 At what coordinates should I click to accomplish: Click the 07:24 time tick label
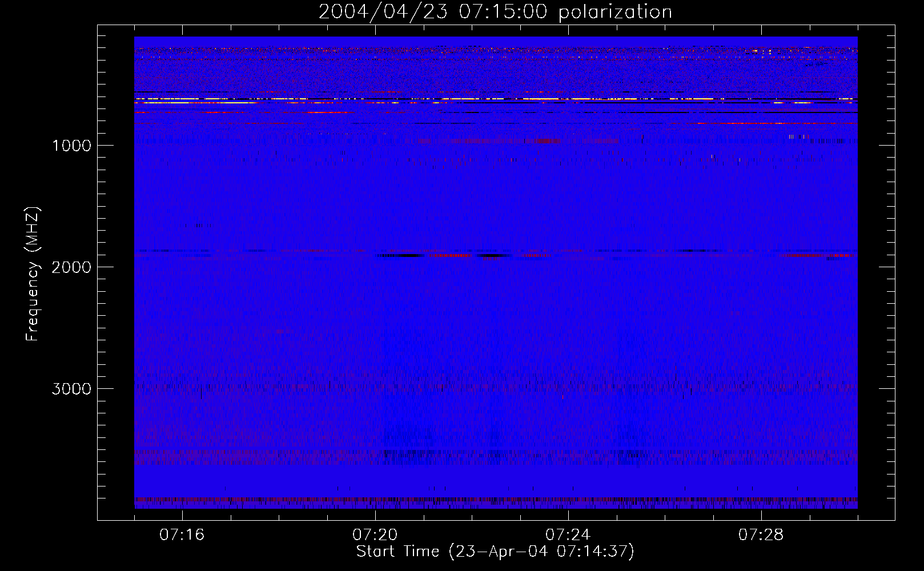[568, 535]
